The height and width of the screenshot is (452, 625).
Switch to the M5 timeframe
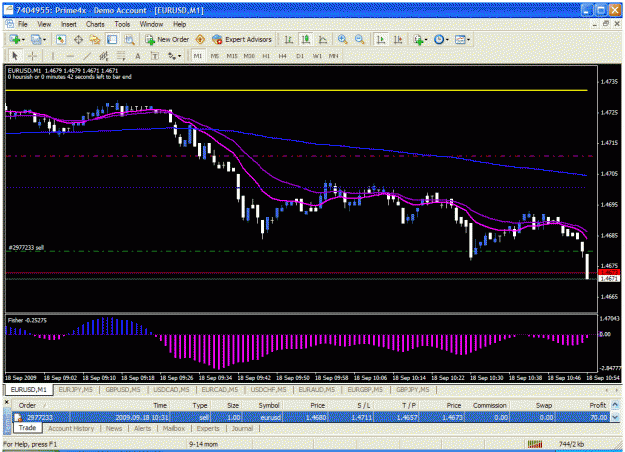tap(215, 56)
